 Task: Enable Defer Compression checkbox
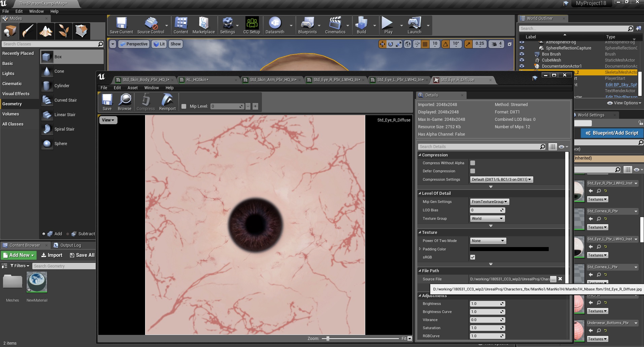click(473, 171)
